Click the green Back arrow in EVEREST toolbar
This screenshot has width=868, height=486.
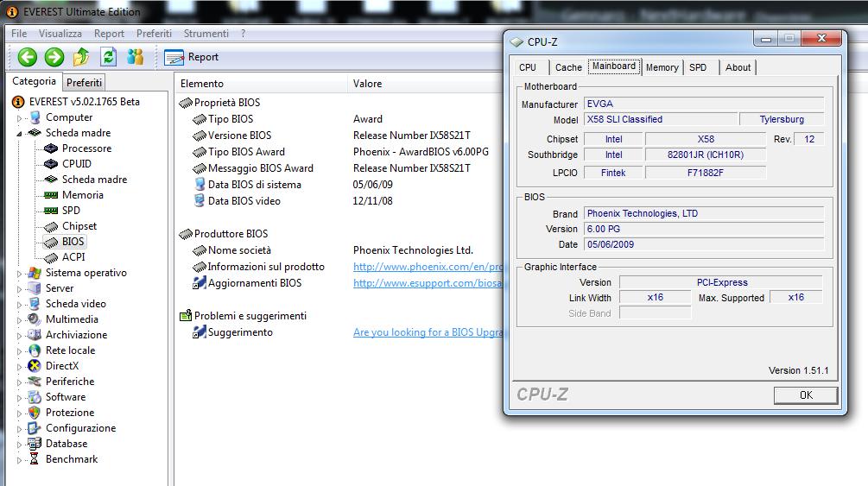[x=27, y=56]
